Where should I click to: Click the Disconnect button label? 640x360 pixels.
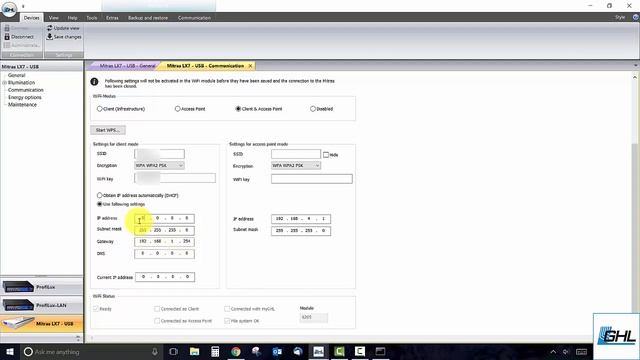(22, 37)
